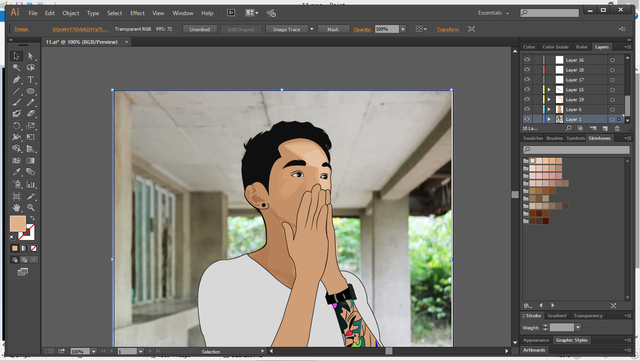Click target circle for Layer 16

(612, 60)
